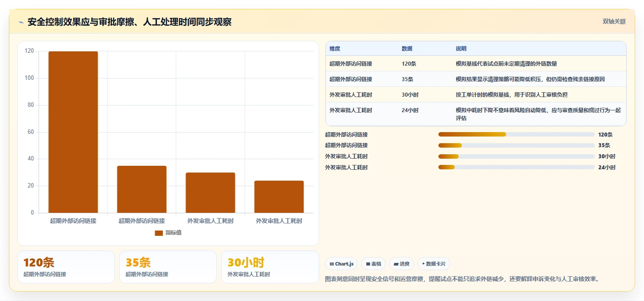Open the 30小时 data card
644x301 pixels.
coord(270,267)
